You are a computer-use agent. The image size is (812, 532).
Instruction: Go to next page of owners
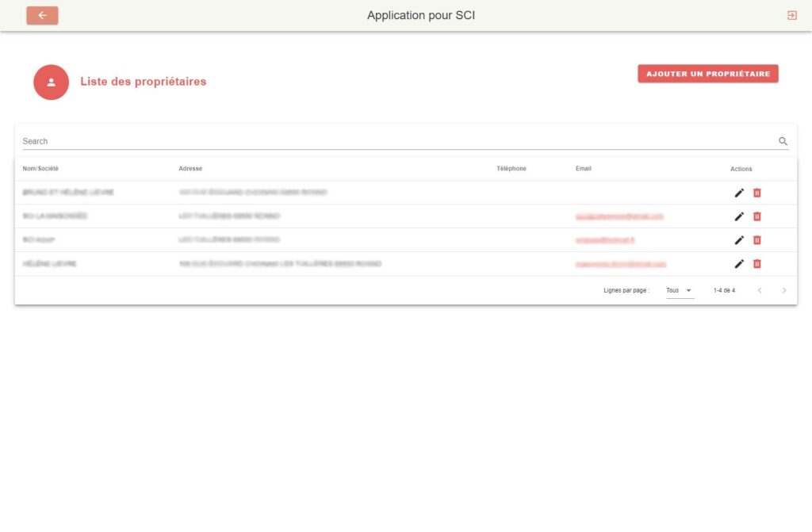pyautogui.click(x=784, y=291)
